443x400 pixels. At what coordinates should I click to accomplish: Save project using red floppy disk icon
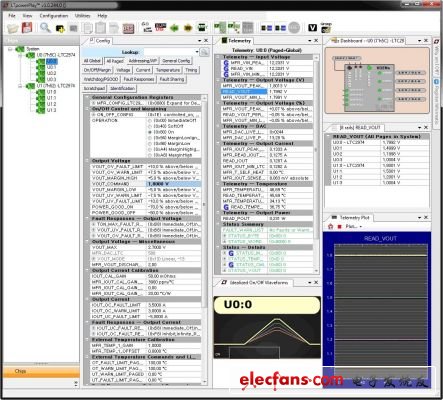(x=27, y=28)
